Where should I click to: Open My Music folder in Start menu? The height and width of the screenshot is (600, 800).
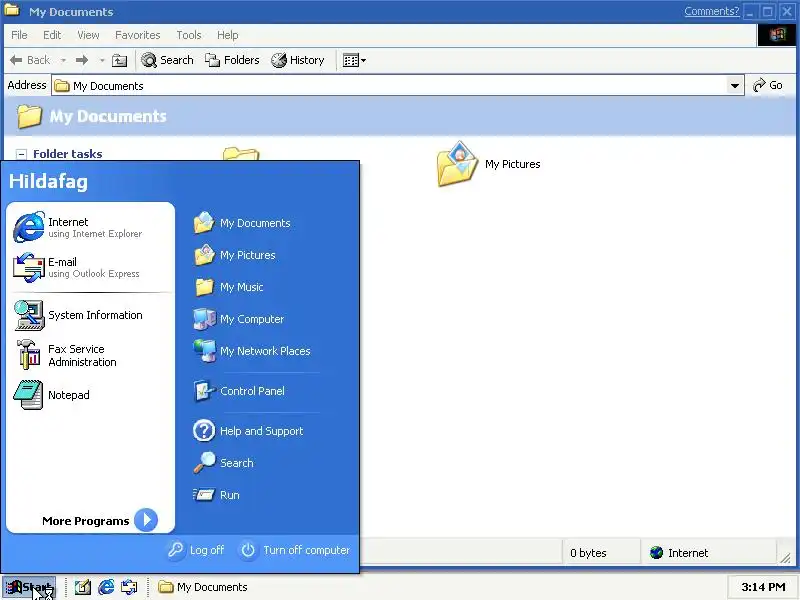tap(229, 287)
